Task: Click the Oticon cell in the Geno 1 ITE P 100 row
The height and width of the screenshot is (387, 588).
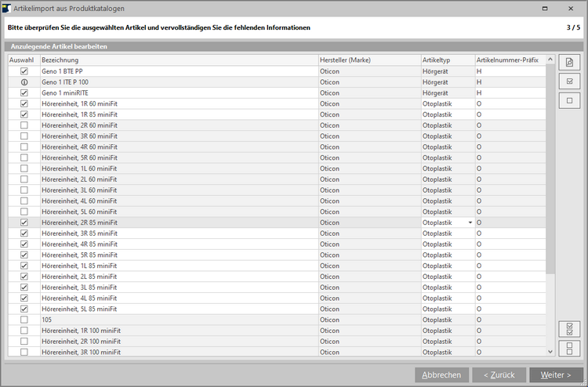Action: (x=370, y=82)
